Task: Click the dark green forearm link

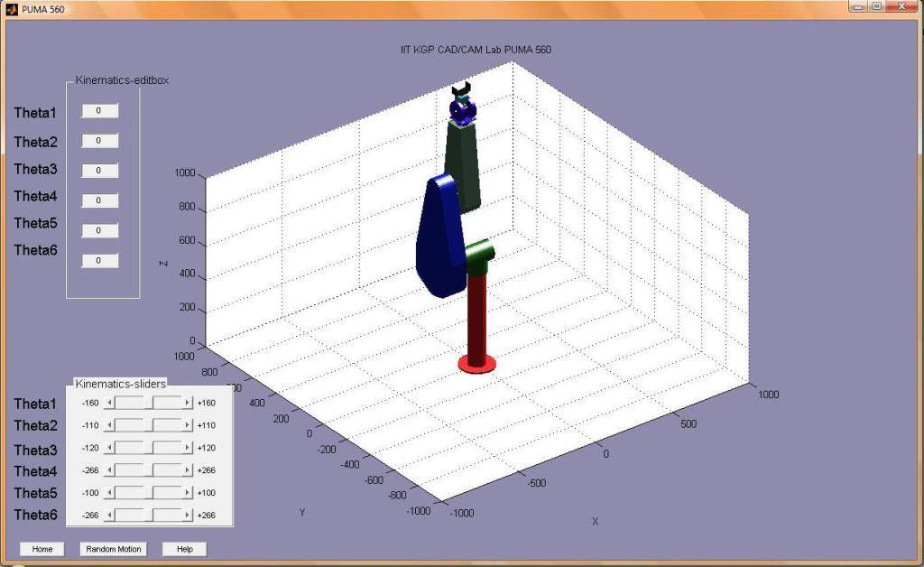Action: pos(463,167)
